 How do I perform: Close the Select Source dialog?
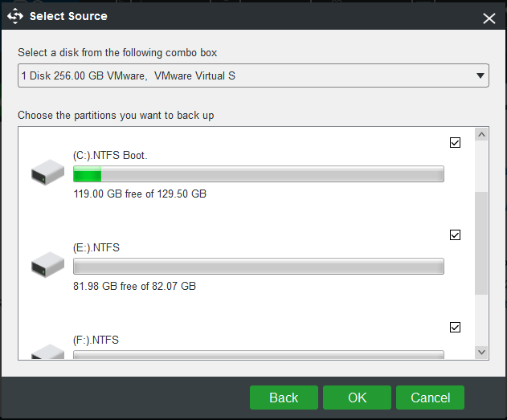pos(489,18)
